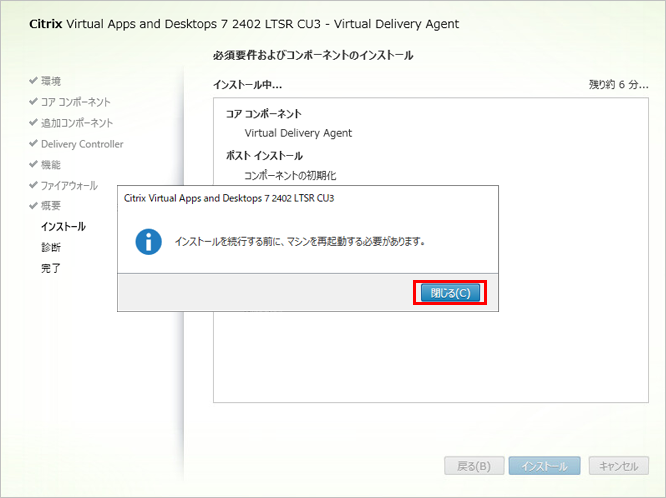The image size is (666, 498).
Task: Go to the 完了 step in the sidebar
Action: (x=51, y=268)
